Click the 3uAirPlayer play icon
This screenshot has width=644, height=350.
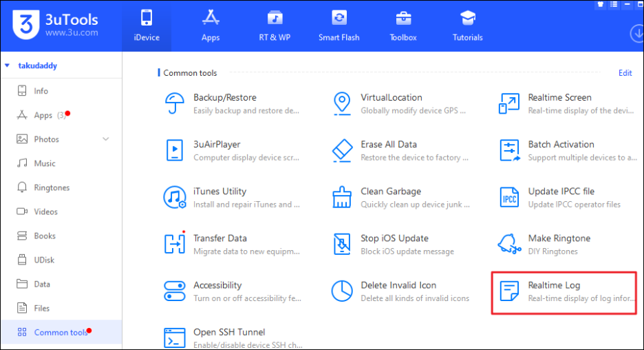coord(175,150)
